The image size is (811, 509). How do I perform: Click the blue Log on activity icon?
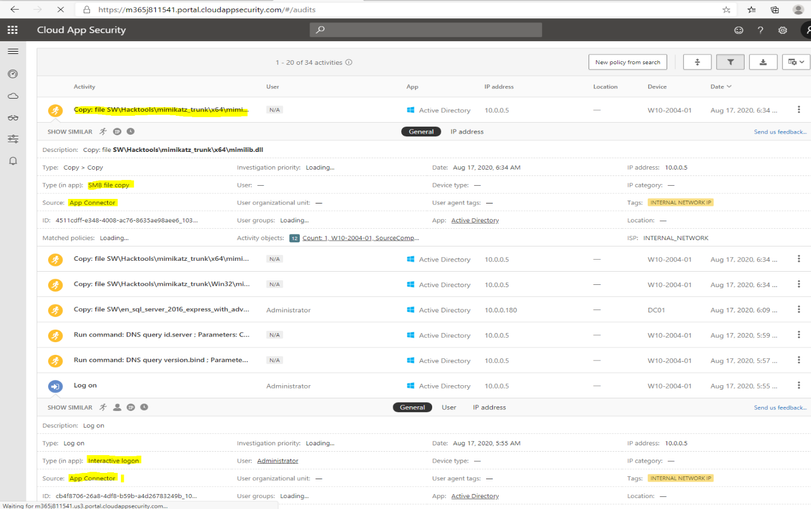click(x=55, y=386)
